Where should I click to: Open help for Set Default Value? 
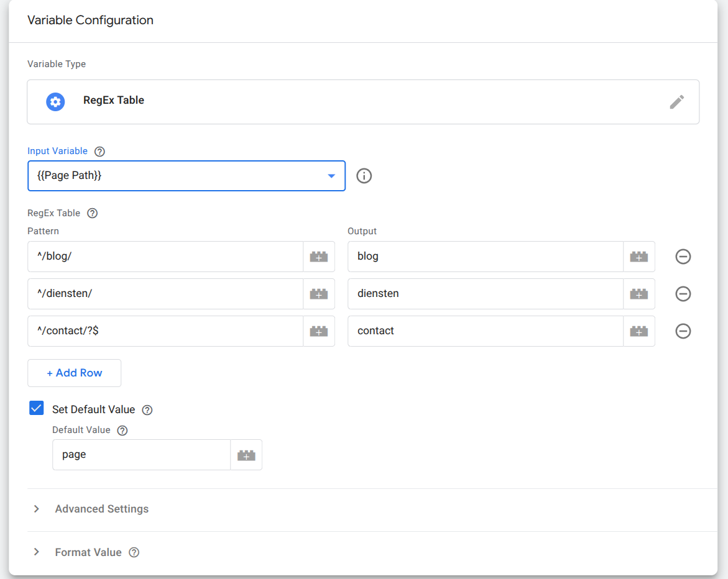tap(147, 410)
